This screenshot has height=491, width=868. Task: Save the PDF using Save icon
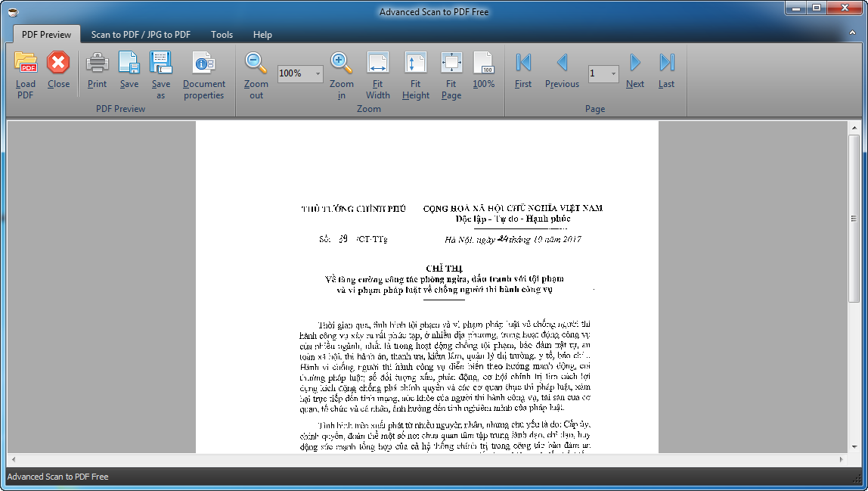[129, 64]
